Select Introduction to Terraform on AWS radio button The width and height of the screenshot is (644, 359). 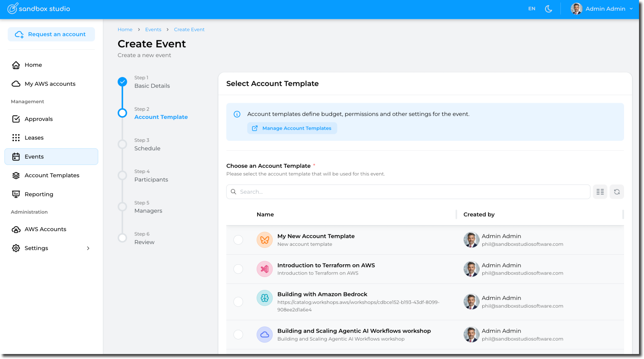[x=238, y=269]
